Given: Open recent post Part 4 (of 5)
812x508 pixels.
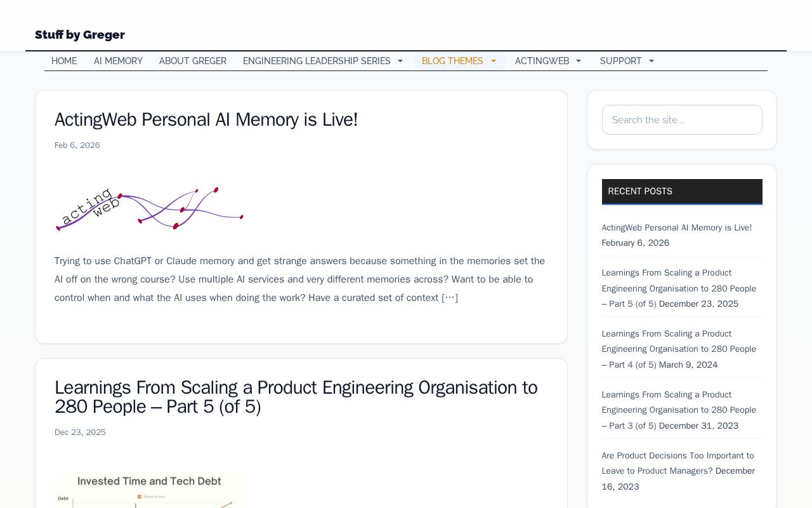Looking at the screenshot, I should 679,349.
